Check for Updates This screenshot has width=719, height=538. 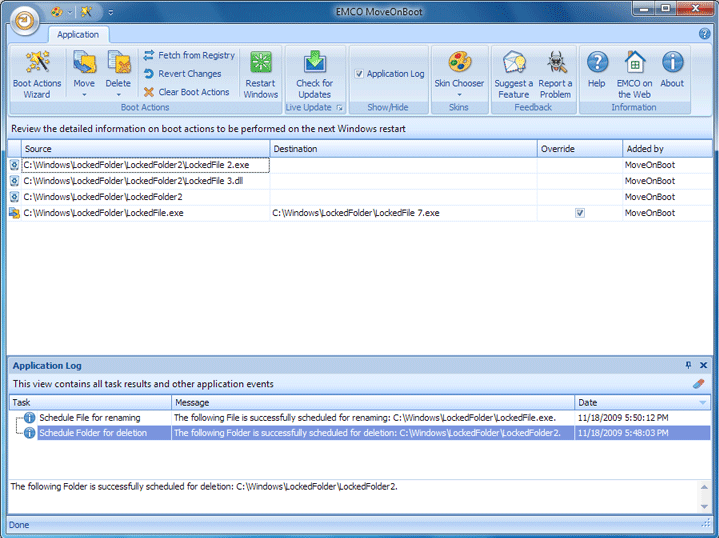click(x=315, y=74)
